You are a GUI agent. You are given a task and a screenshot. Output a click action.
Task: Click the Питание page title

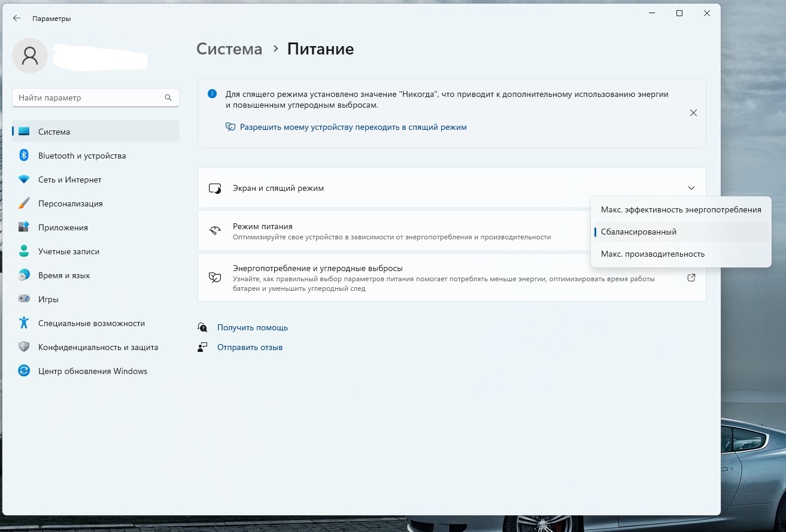pyautogui.click(x=320, y=49)
